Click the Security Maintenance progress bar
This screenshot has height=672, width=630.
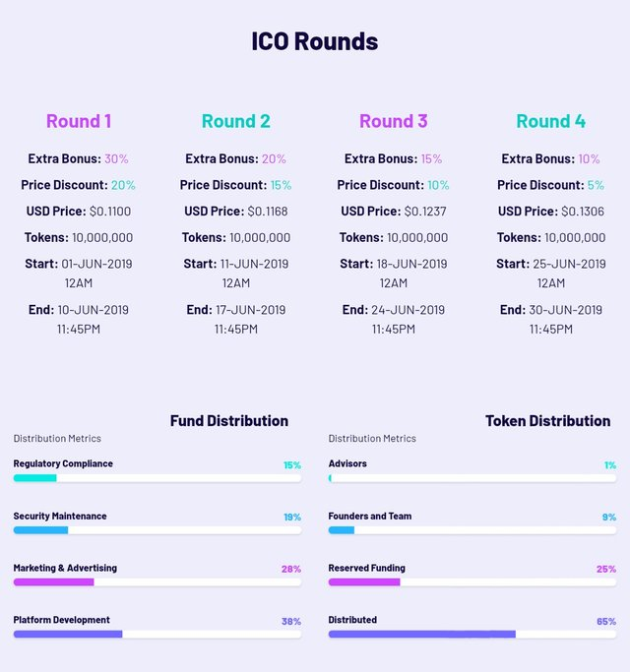(x=157, y=530)
